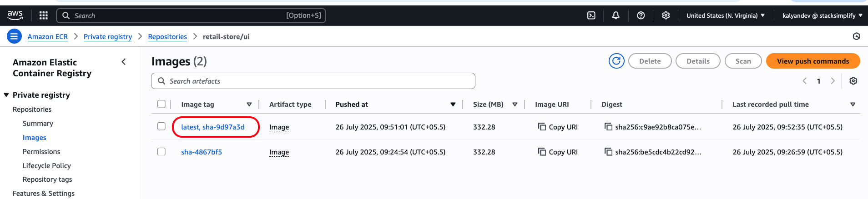This screenshot has width=868, height=199.
Task: Go to Permissions sidebar item
Action: pos(41,152)
